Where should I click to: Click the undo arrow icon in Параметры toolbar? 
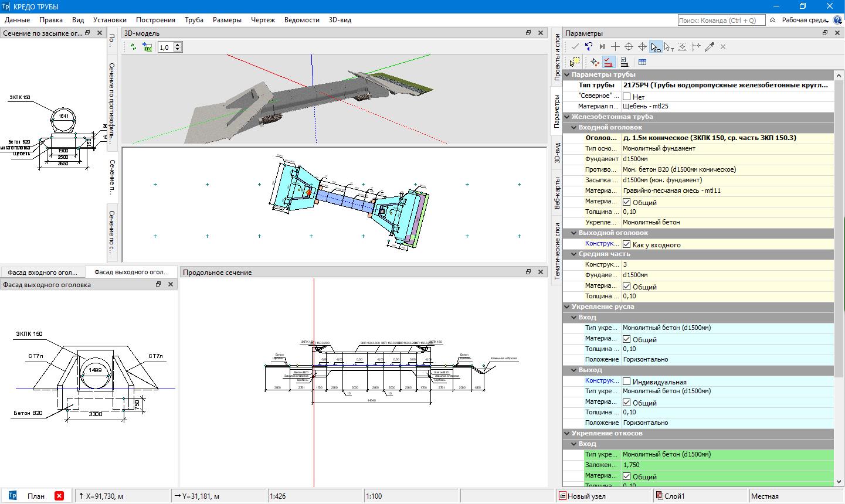pos(589,46)
